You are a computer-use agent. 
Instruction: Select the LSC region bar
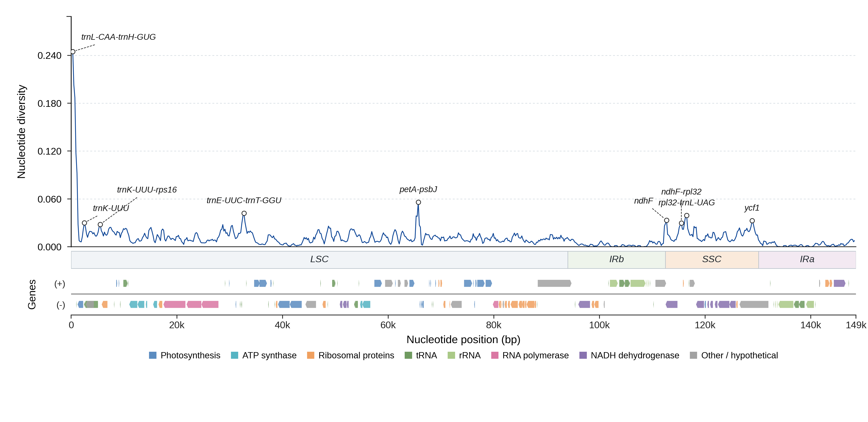(320, 260)
